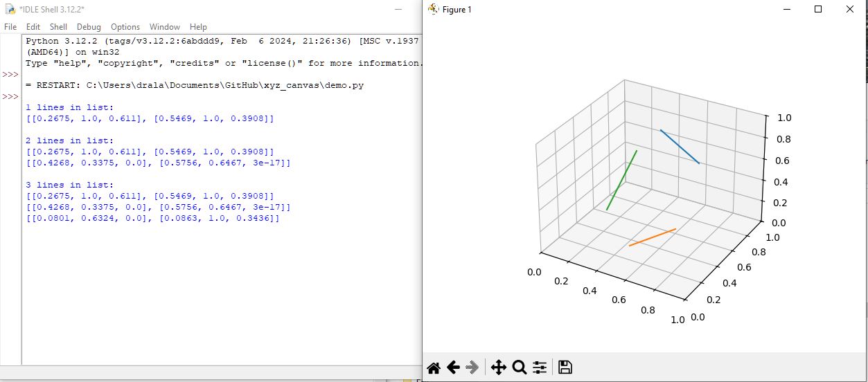The height and width of the screenshot is (382, 868).
Task: Minimize the Figure 1 window
Action: (787, 9)
